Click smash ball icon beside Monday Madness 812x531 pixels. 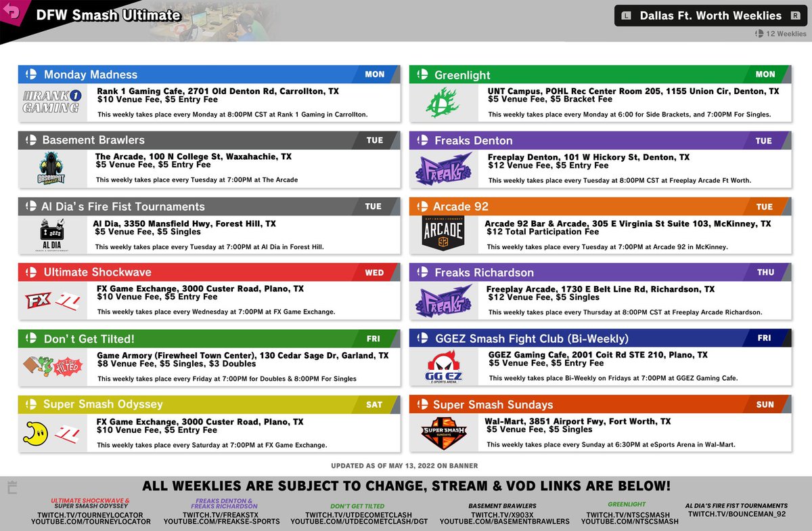coord(31,75)
